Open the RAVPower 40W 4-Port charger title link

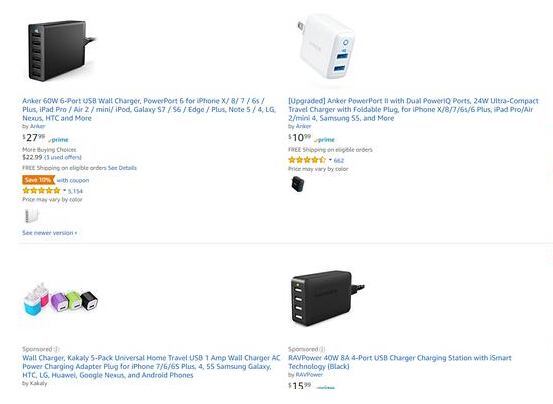(x=400, y=362)
